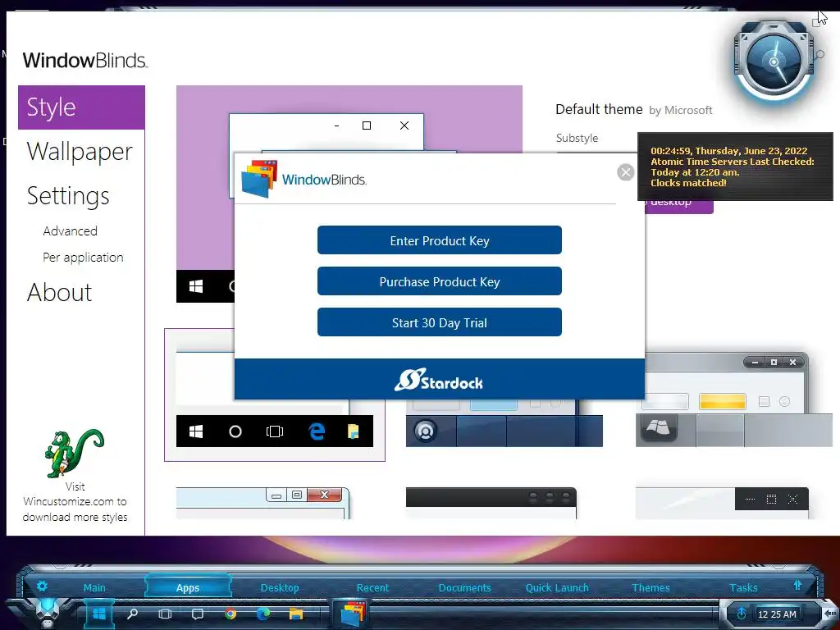Select the black title bar style thumbnail

(491, 503)
